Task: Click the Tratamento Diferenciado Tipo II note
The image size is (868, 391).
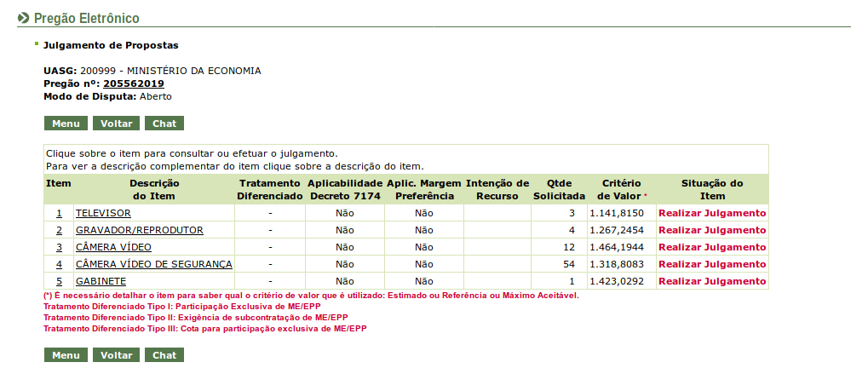Action: [196, 318]
